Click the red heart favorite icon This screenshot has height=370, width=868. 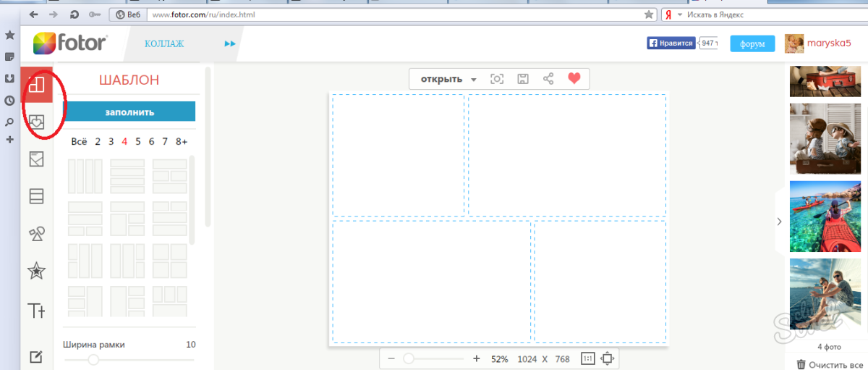coord(574,79)
